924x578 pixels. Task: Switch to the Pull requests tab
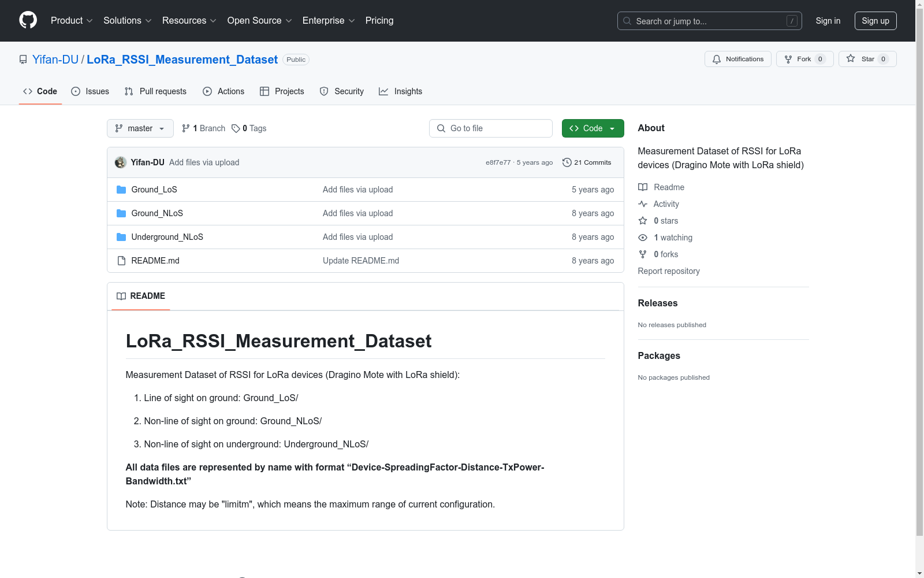pos(155,91)
